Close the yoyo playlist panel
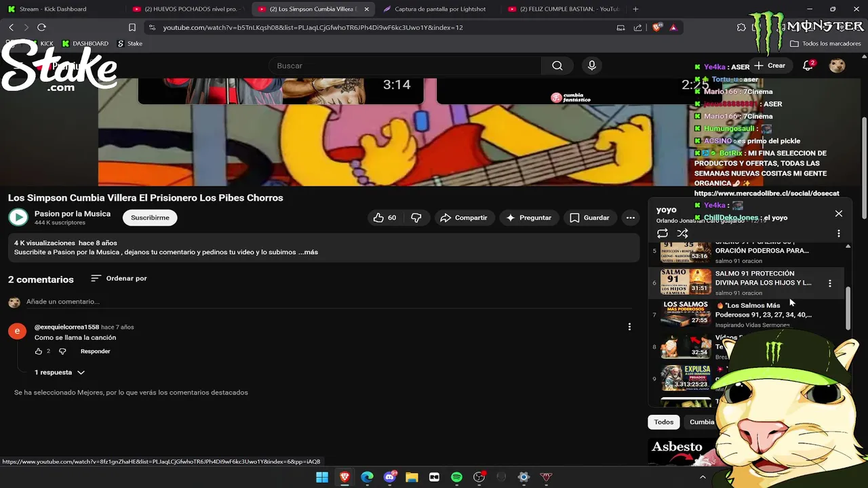This screenshot has width=868, height=488. point(839,213)
